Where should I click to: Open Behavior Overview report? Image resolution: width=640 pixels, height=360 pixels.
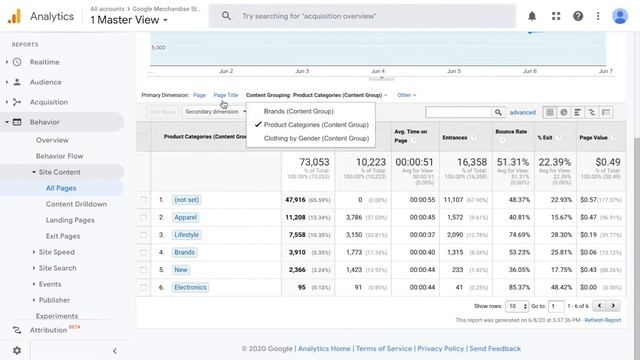[x=52, y=140]
